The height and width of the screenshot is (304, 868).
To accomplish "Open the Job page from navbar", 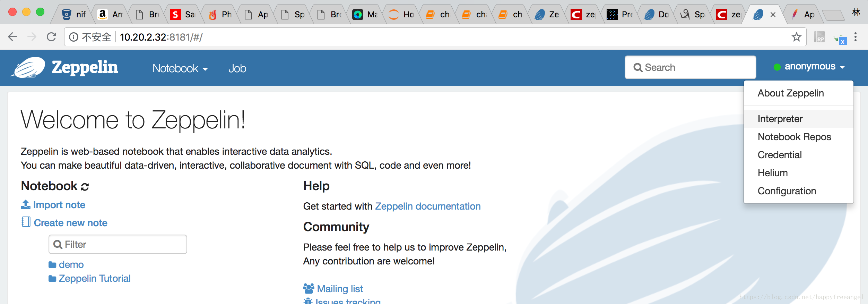I will [x=237, y=68].
